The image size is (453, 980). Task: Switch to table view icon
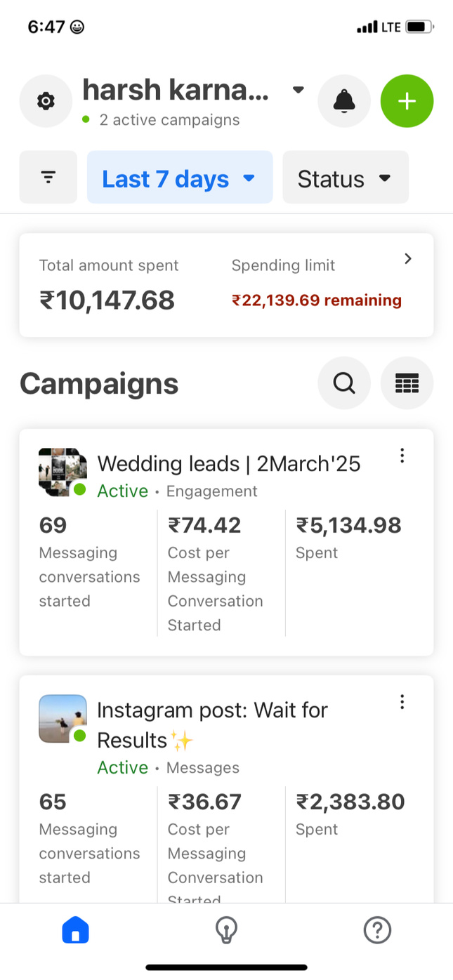pyautogui.click(x=407, y=383)
